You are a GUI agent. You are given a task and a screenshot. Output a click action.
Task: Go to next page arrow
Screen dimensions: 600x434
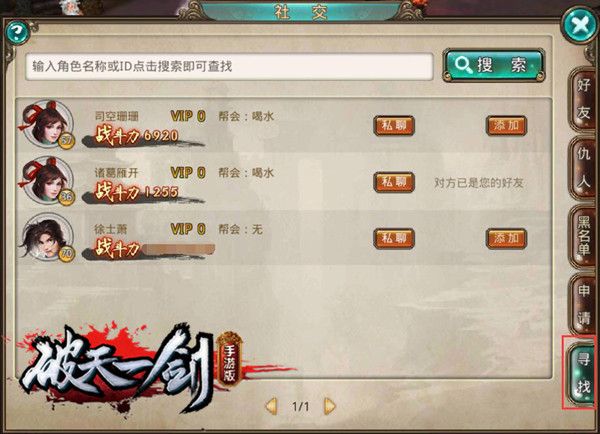coord(329,406)
